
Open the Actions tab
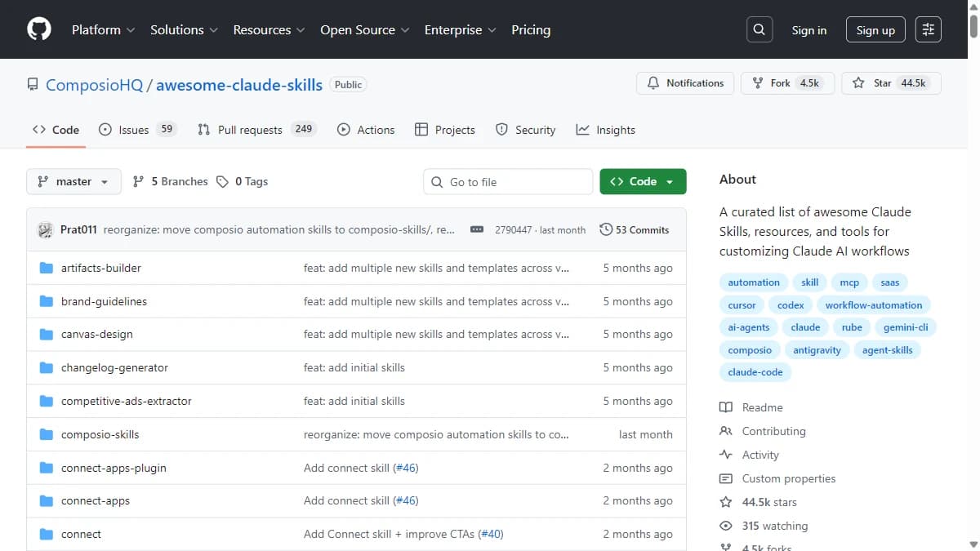point(366,130)
